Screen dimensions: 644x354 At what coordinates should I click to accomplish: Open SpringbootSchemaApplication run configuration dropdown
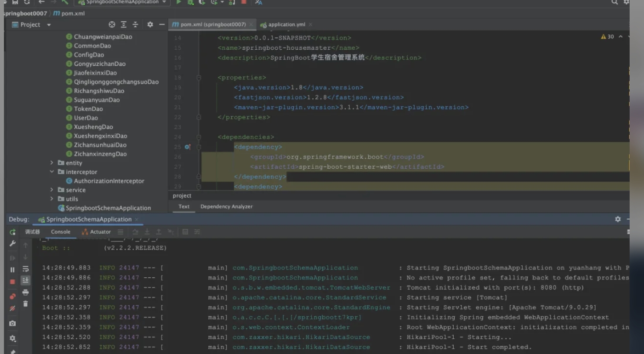click(x=121, y=2)
